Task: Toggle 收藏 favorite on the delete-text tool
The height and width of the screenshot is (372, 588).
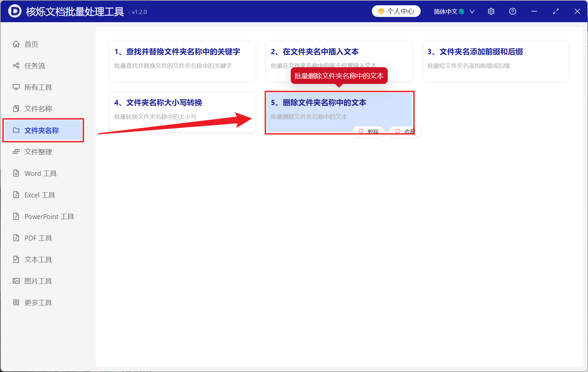Action: (x=405, y=132)
